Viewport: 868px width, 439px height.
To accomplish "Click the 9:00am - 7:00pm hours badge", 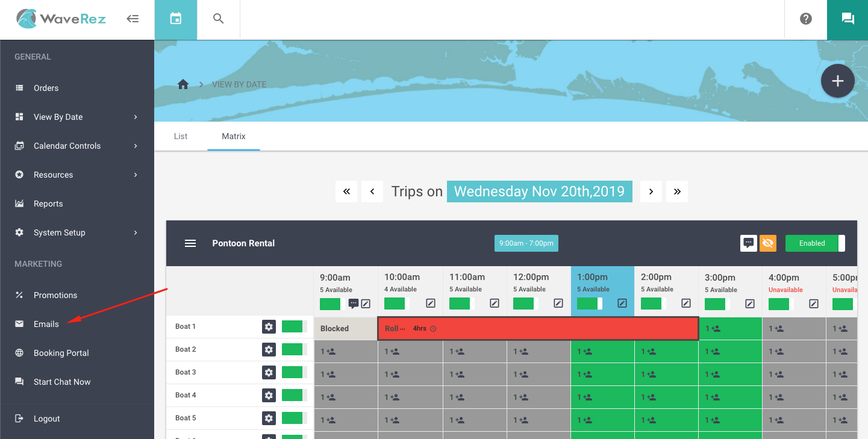I will 526,243.
